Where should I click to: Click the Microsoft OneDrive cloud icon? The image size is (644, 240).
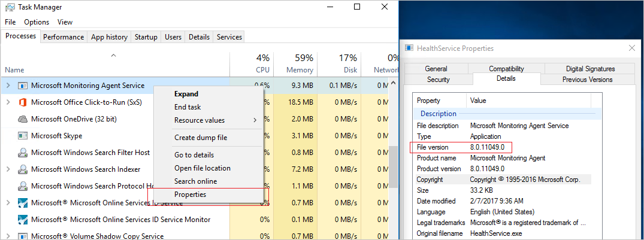click(x=23, y=119)
